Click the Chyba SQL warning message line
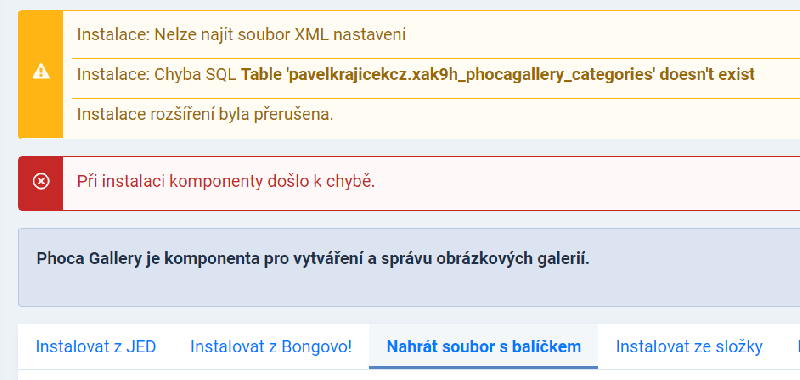This screenshot has width=800, height=380. coord(416,74)
